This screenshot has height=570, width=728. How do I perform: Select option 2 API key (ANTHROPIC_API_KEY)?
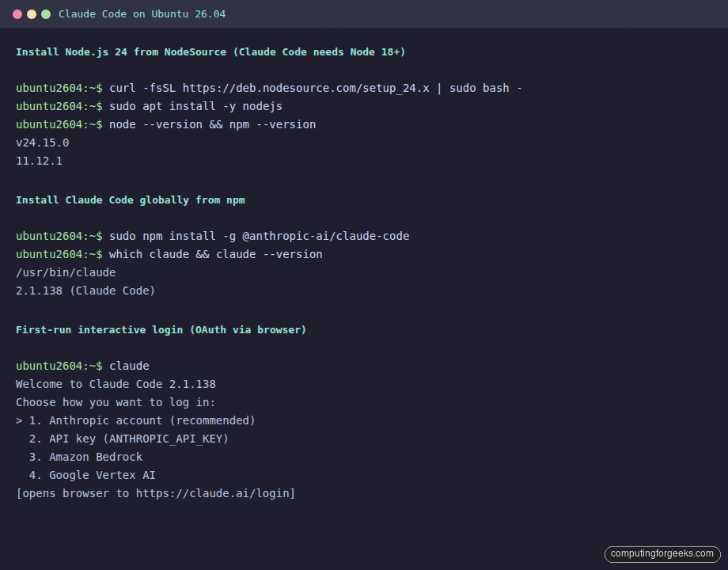(x=129, y=439)
